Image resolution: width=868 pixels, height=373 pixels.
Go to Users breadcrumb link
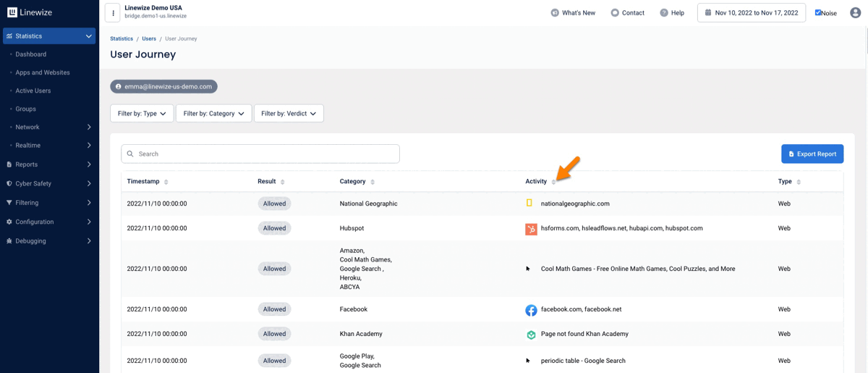pos(149,38)
